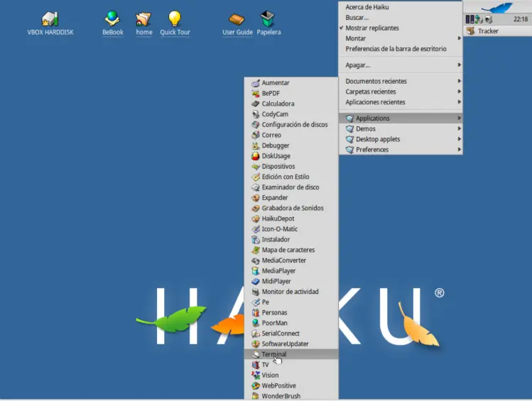Launch Terminal from the applications list
Viewport: 532px width, 401px height.
click(291, 354)
